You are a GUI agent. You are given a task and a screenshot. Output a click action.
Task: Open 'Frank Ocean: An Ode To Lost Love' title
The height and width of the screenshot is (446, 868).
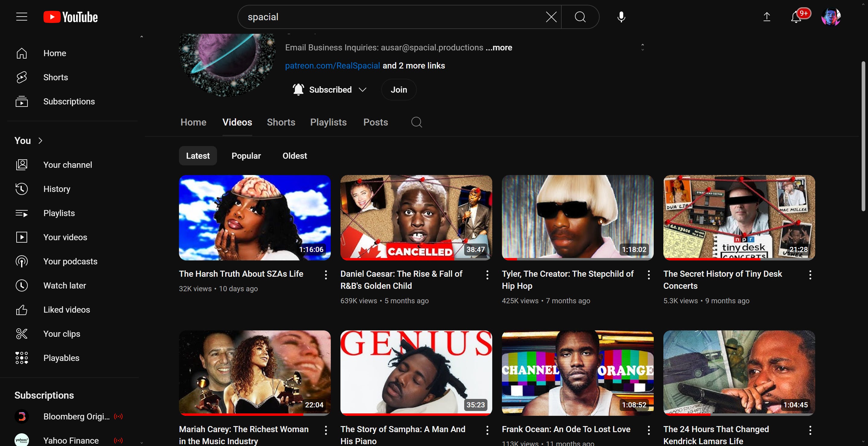coord(566,429)
